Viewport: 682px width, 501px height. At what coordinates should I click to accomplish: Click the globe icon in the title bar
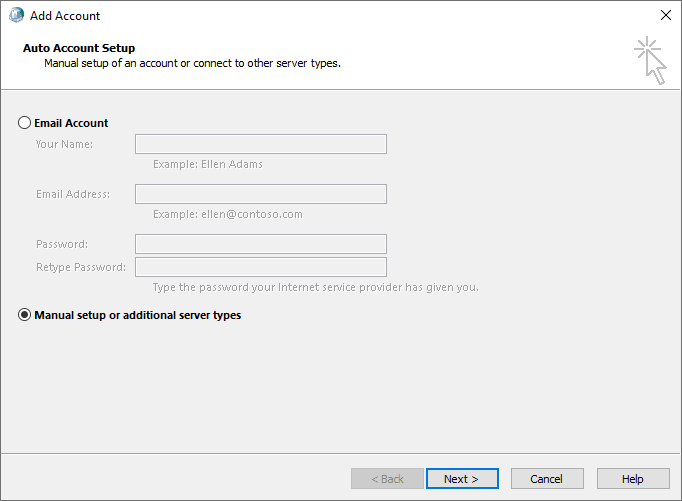coord(16,16)
